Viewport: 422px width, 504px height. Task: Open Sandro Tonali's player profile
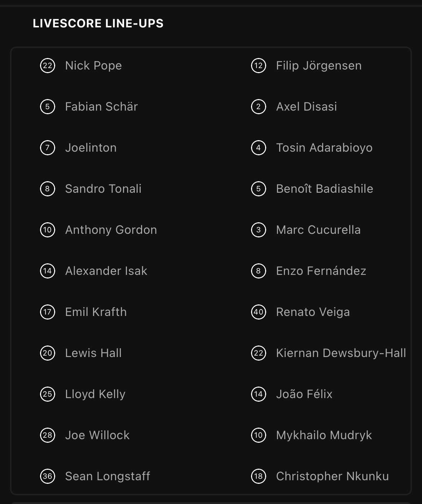(104, 189)
